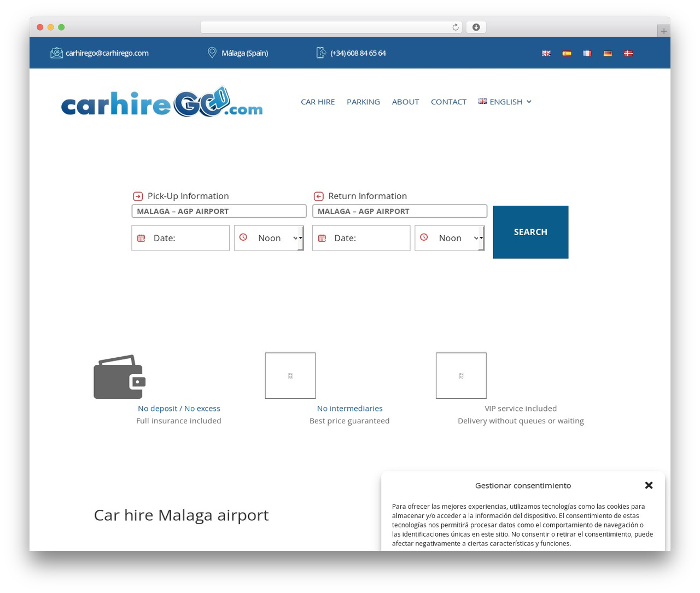Click the Málaga location pin icon
Image resolution: width=700 pixels, height=593 pixels.
click(212, 53)
